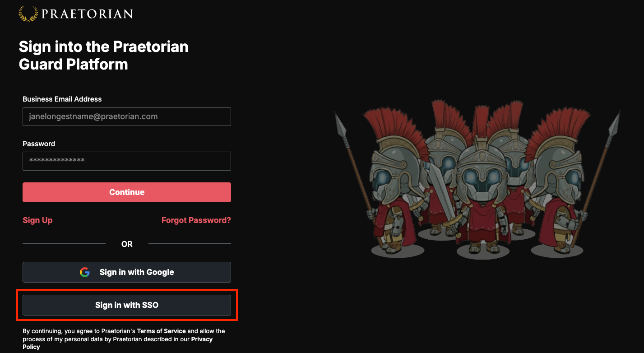Open the Sign Up link
The height and width of the screenshot is (353, 644).
(37, 220)
